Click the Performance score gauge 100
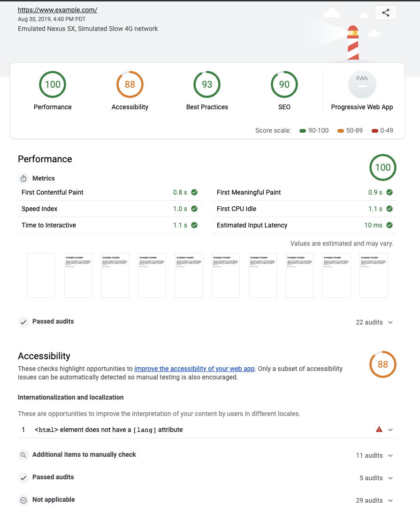This screenshot has height=529, width=420. [x=53, y=85]
